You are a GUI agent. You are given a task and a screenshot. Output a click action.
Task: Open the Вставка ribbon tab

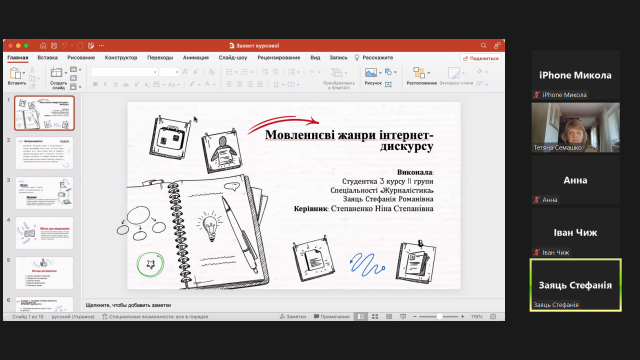pyautogui.click(x=47, y=58)
